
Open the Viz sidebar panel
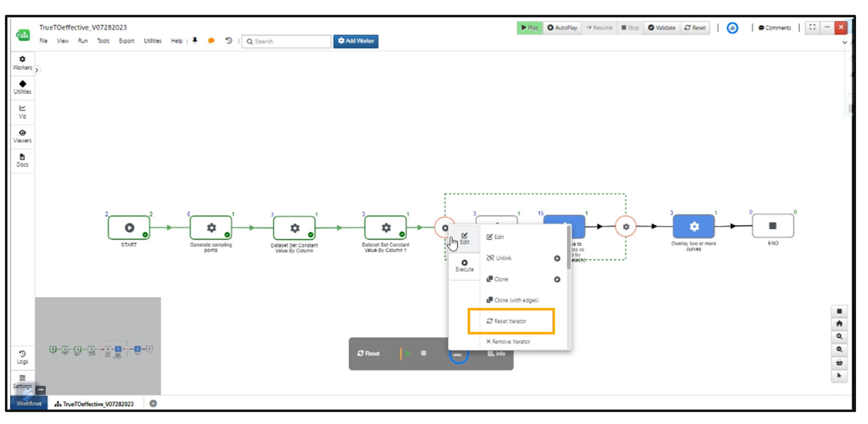click(22, 111)
